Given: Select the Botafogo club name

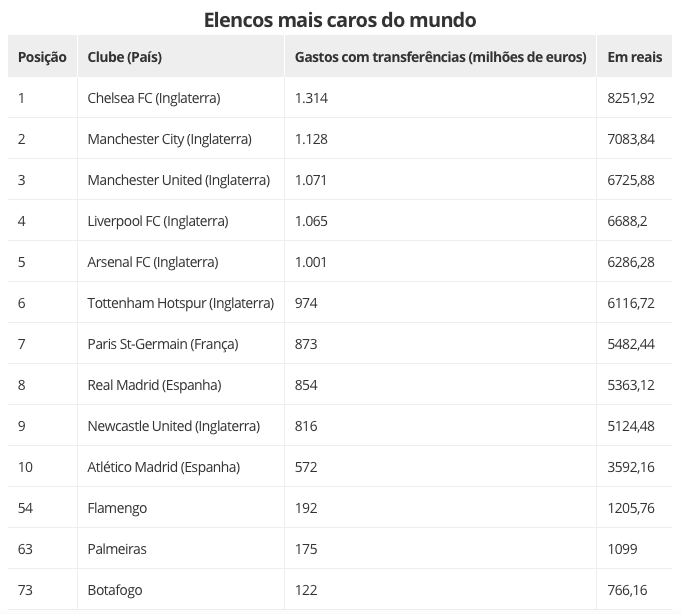Looking at the screenshot, I should (x=115, y=590).
